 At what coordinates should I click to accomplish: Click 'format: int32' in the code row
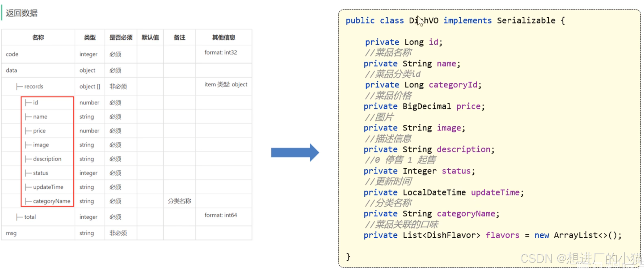pos(221,52)
